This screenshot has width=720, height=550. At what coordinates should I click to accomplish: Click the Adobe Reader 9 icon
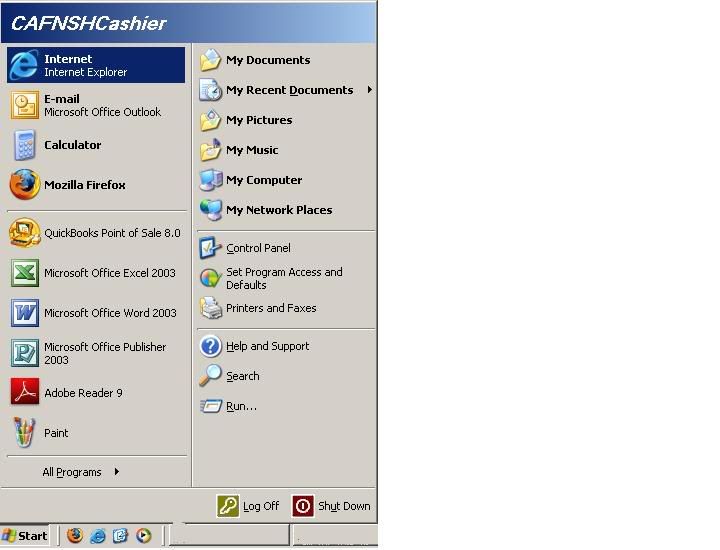click(x=25, y=392)
